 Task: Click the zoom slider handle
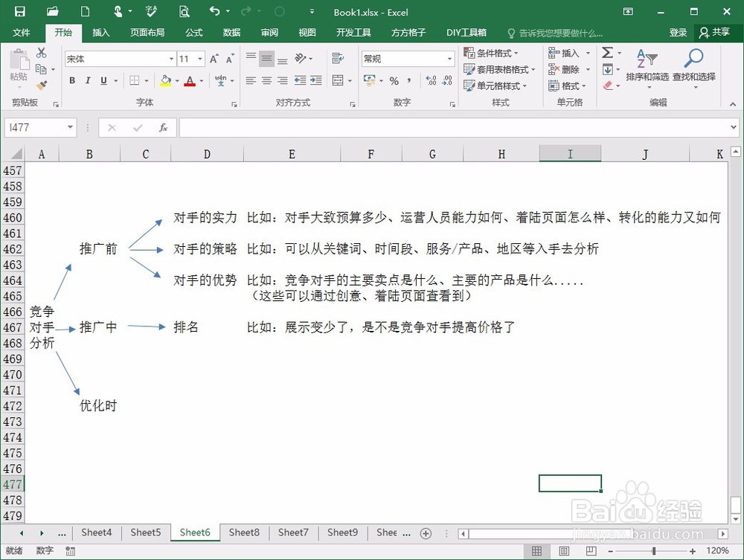(654, 551)
